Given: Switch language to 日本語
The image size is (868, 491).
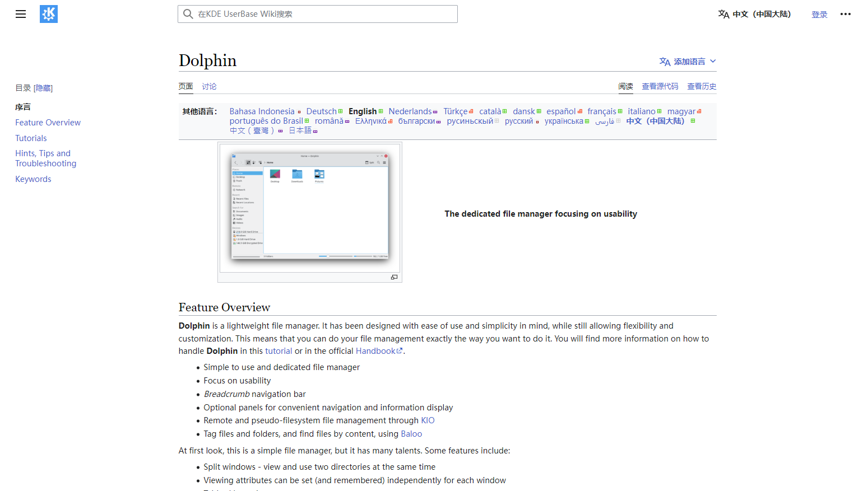Looking at the screenshot, I should tap(300, 130).
